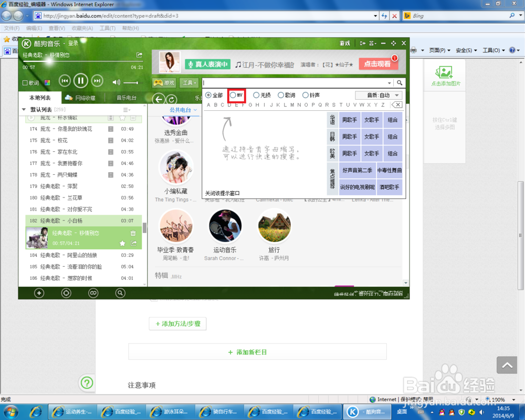Mute the volume speaker icon
The height and width of the screenshot is (420, 525).
[116, 82]
